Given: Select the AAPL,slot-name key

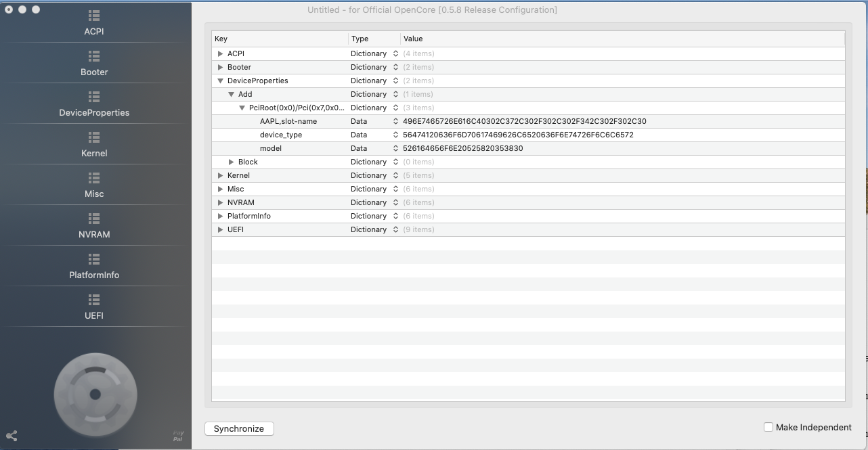Looking at the screenshot, I should coord(288,121).
